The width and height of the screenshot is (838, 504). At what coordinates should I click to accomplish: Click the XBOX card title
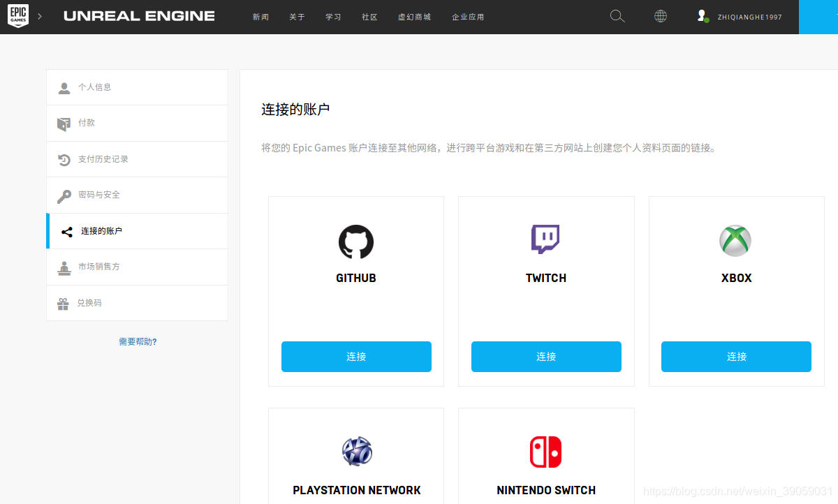tap(737, 278)
